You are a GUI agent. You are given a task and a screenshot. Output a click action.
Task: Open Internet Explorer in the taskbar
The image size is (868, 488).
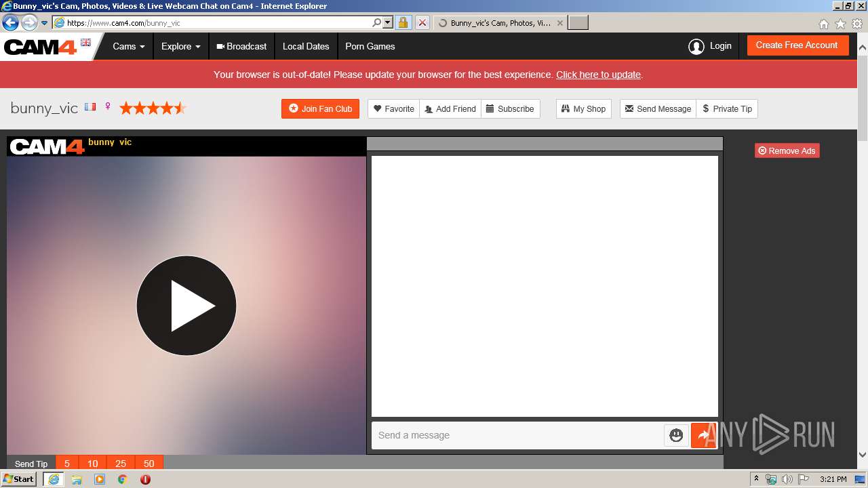pyautogui.click(x=54, y=479)
